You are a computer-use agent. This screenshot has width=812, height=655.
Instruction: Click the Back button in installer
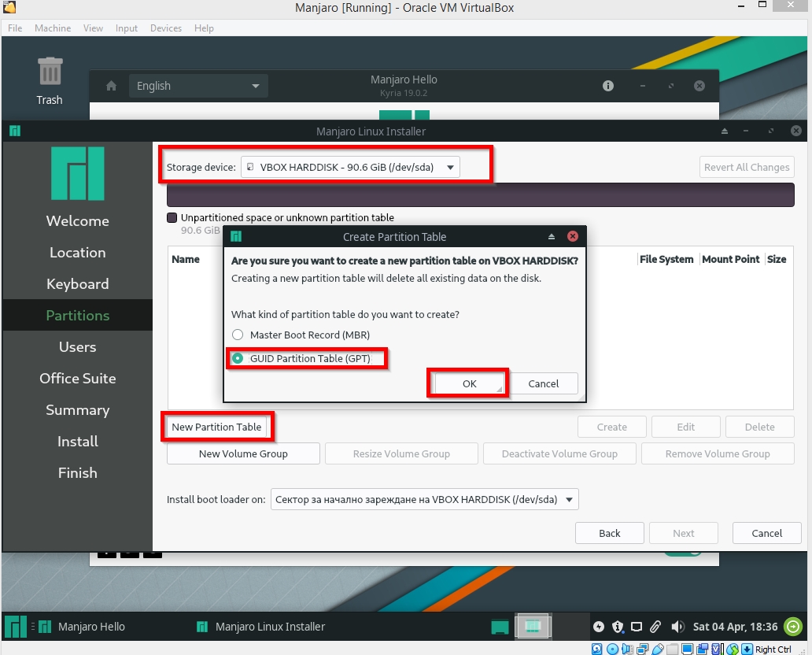(610, 533)
